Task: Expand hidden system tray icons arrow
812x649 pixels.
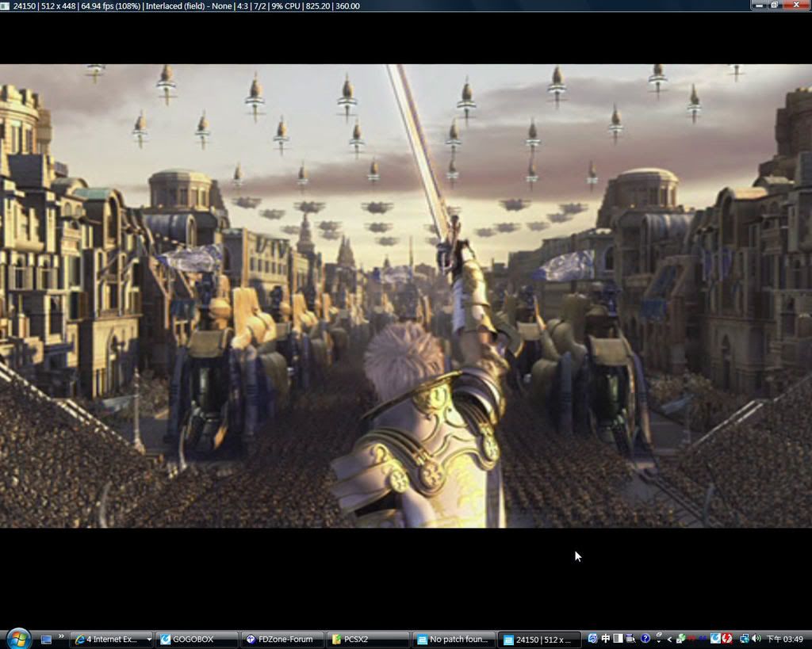Action: coord(669,639)
